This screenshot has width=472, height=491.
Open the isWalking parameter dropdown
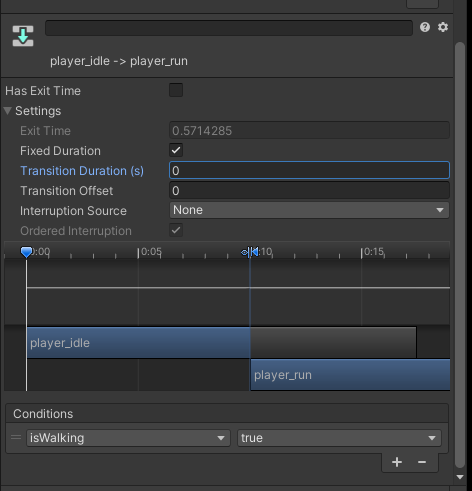tap(128, 438)
